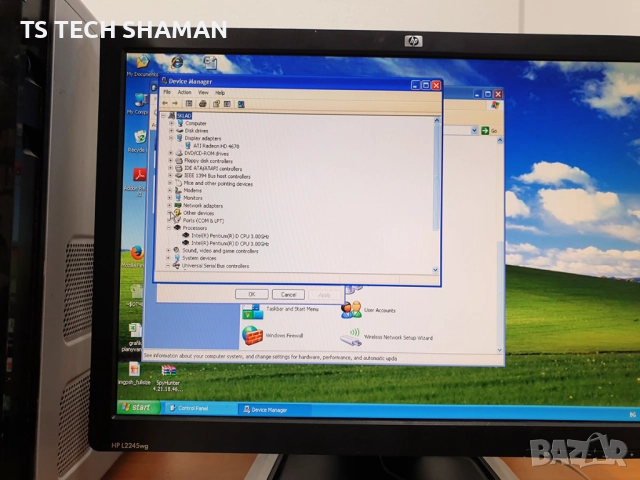
Task: Select the Universal Serial Bus controllers label
Action: (216, 266)
